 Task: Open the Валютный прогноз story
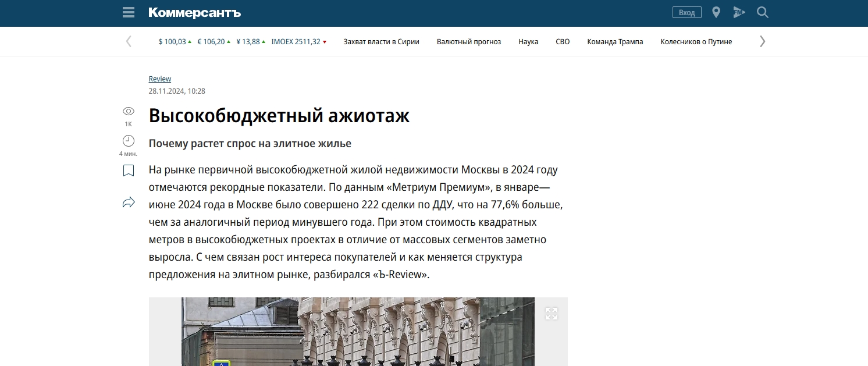[469, 41]
